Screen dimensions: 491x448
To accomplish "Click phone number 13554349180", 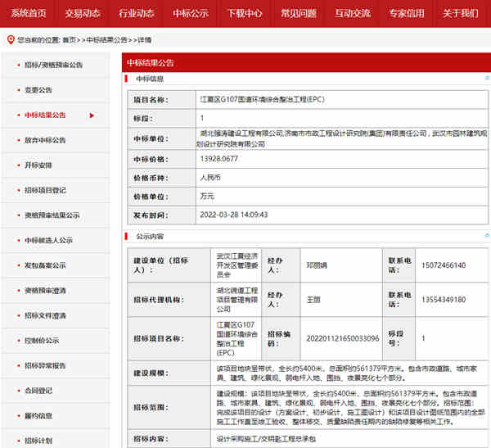I will (444, 300).
